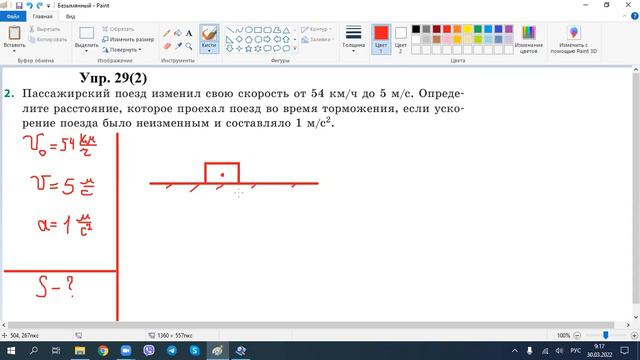Expand the Select dropdown arrow
Viewport: 640px width, 360px height.
click(87, 51)
